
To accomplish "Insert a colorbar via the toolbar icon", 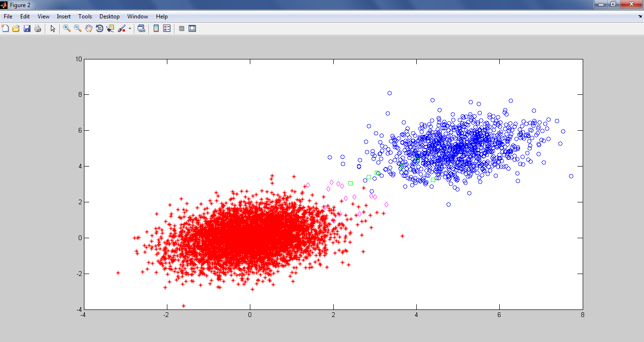I will click(x=156, y=28).
